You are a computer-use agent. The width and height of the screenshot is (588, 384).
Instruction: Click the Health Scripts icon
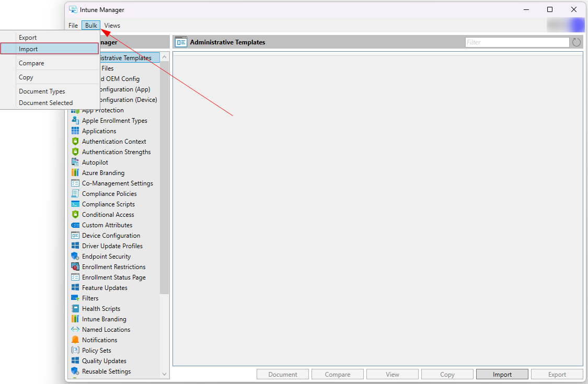(x=75, y=309)
